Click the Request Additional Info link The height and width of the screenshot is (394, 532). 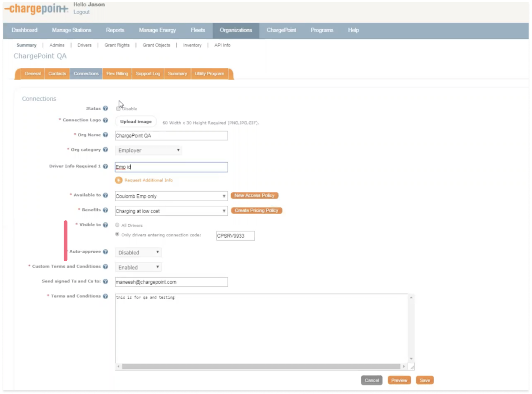pyautogui.click(x=149, y=180)
